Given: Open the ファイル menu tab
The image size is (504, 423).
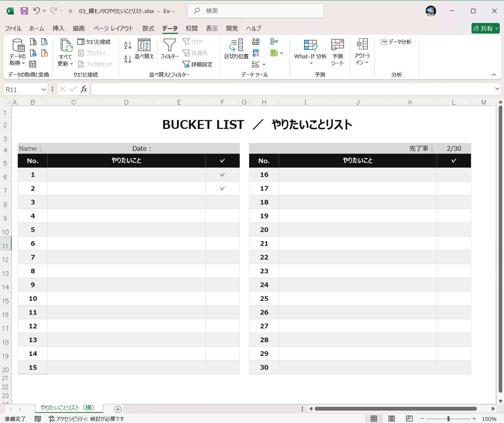Looking at the screenshot, I should pos(13,28).
